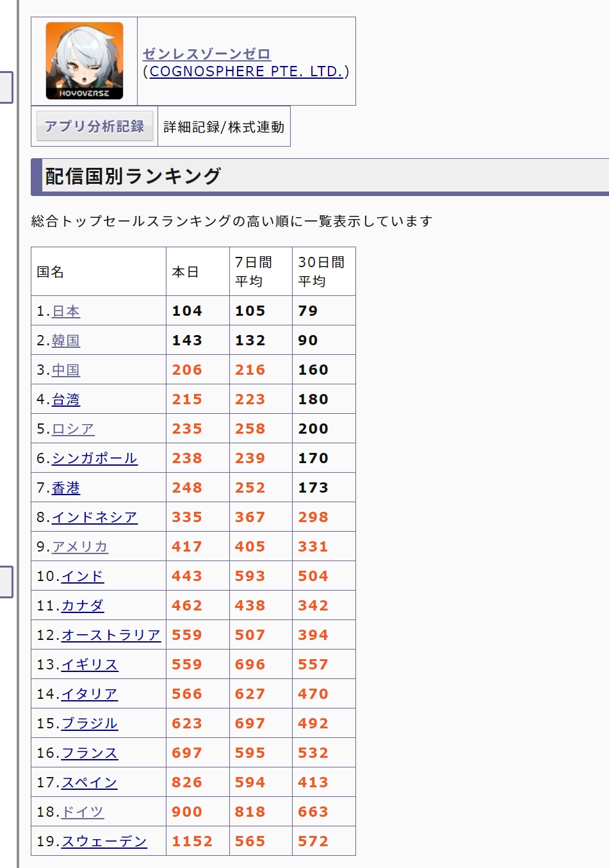Click Taiwan's 7-day average 223

click(x=250, y=400)
